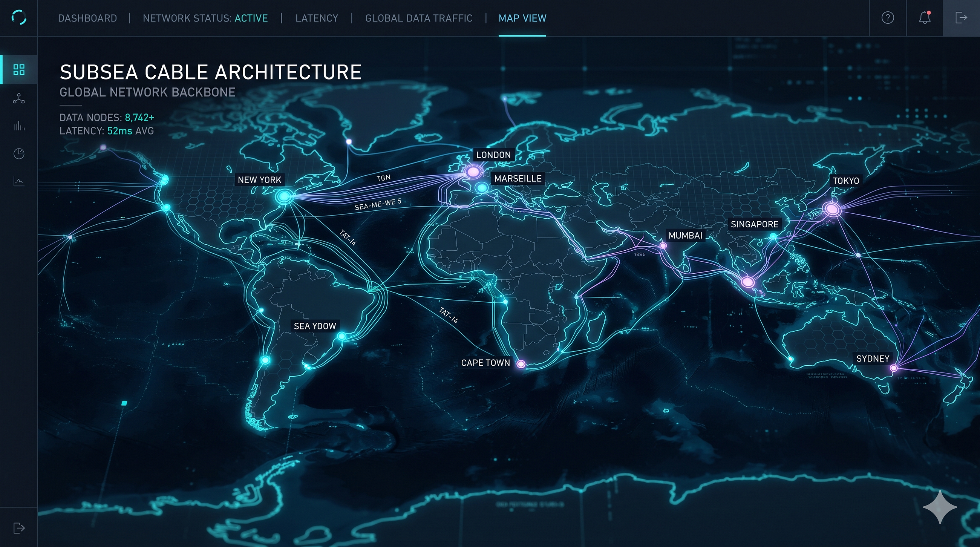Click the MARSEILLE map label

point(518,178)
